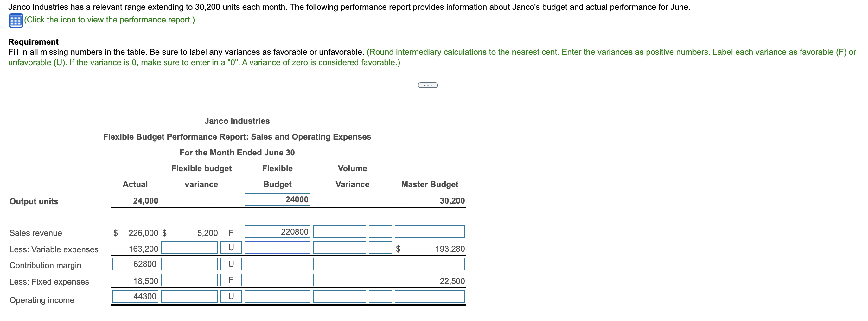Click the Operating income flexible budget variance amount field

click(189, 296)
